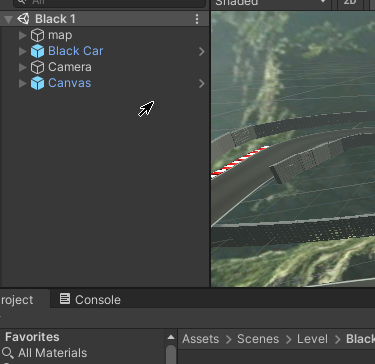Expand the map object foldout arrow
375x364 pixels.
click(x=23, y=35)
